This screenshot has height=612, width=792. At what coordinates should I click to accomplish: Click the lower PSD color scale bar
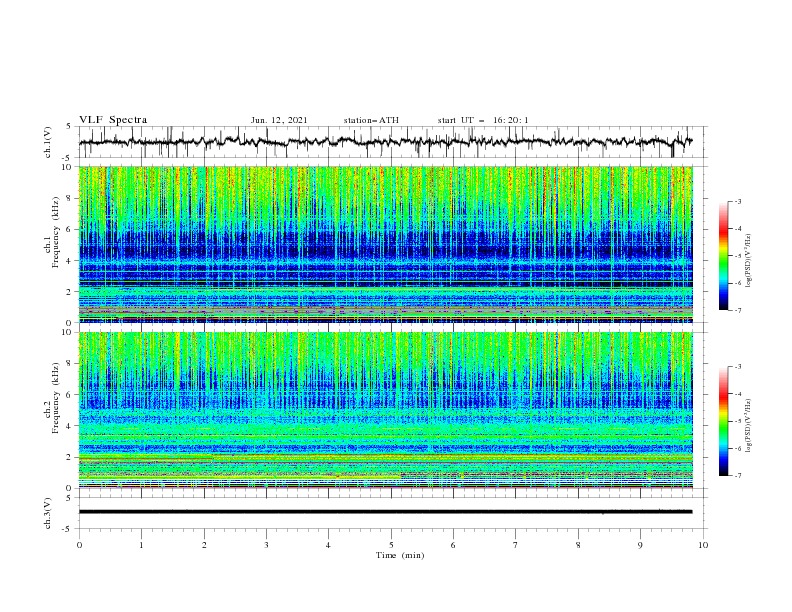click(723, 421)
